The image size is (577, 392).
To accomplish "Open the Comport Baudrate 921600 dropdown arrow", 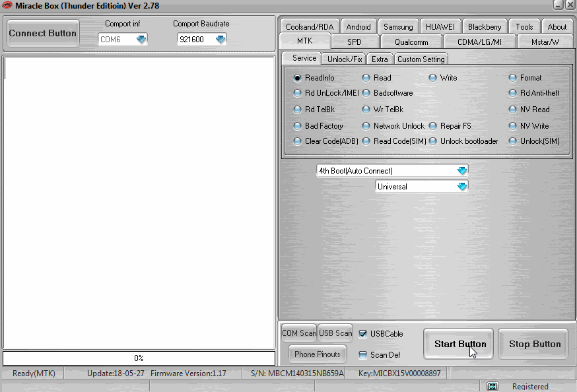I will pos(221,40).
